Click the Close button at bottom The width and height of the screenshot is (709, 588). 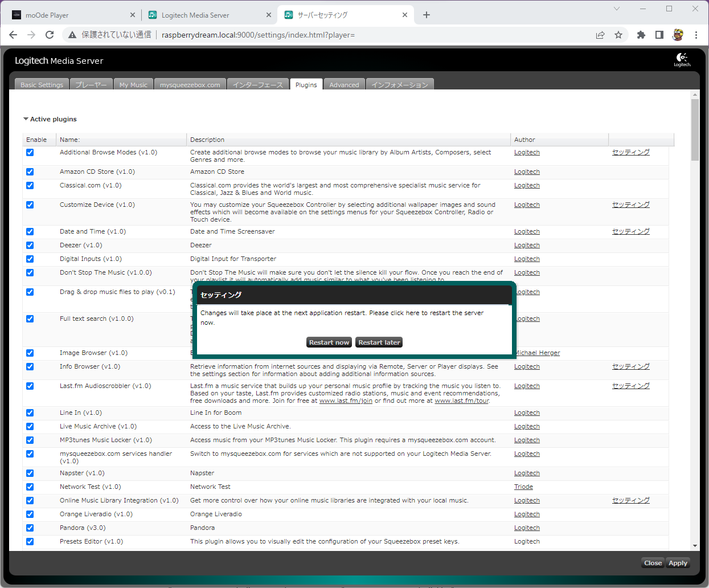point(653,563)
